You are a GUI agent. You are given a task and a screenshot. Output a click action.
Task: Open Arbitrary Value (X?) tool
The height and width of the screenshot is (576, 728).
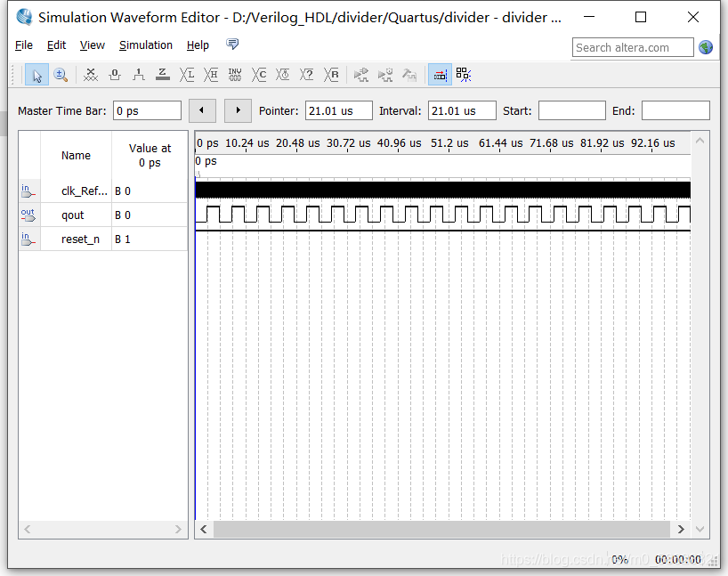point(307,75)
